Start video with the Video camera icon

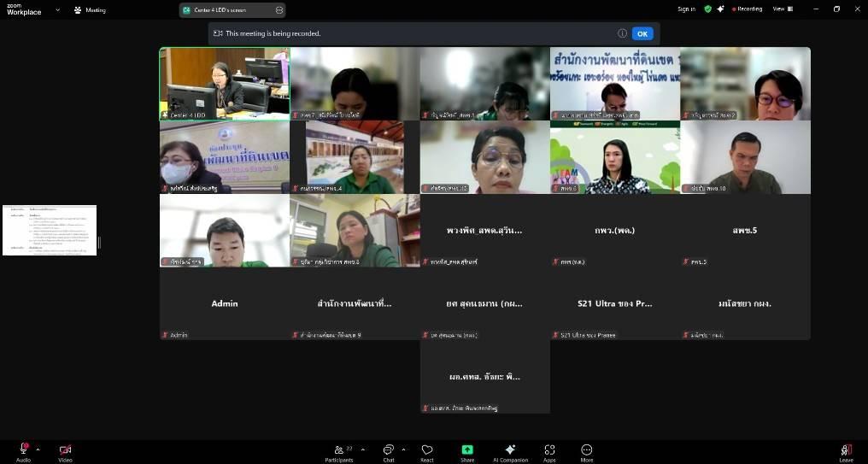pyautogui.click(x=65, y=449)
